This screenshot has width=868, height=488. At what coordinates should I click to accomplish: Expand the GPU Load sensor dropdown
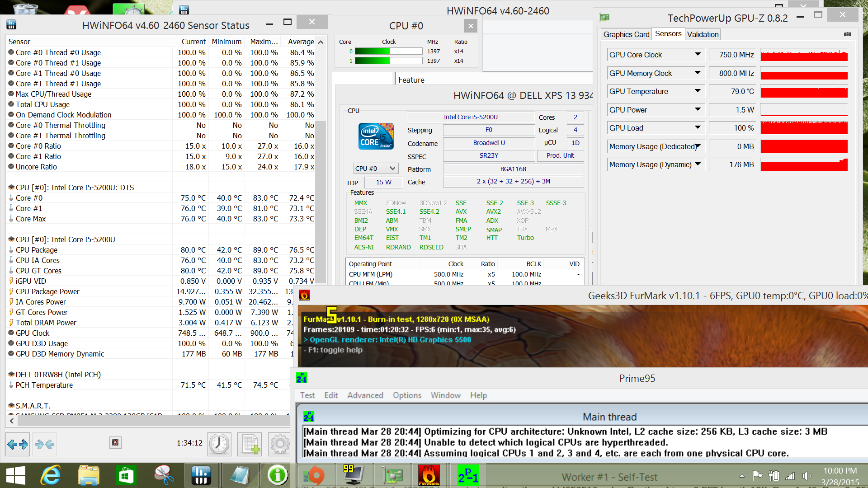click(x=698, y=128)
